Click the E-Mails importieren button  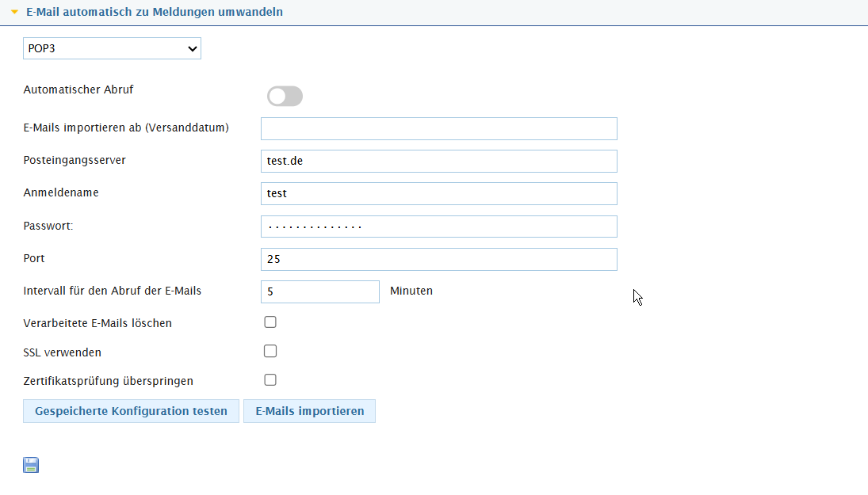point(309,411)
